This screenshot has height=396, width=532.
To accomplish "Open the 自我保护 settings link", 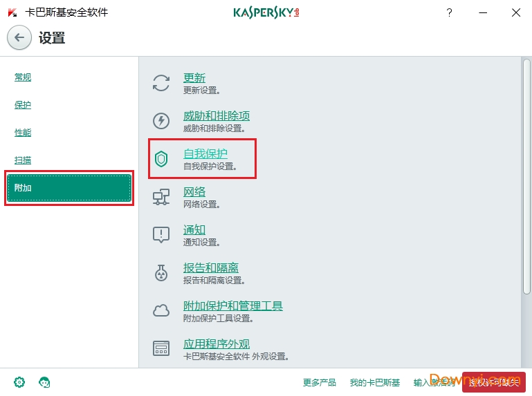I will [x=205, y=153].
